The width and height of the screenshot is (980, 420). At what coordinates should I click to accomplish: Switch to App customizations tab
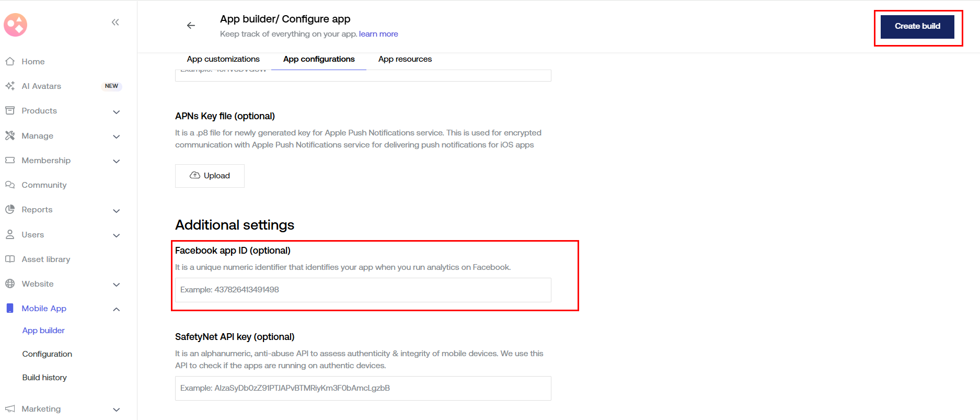[223, 59]
